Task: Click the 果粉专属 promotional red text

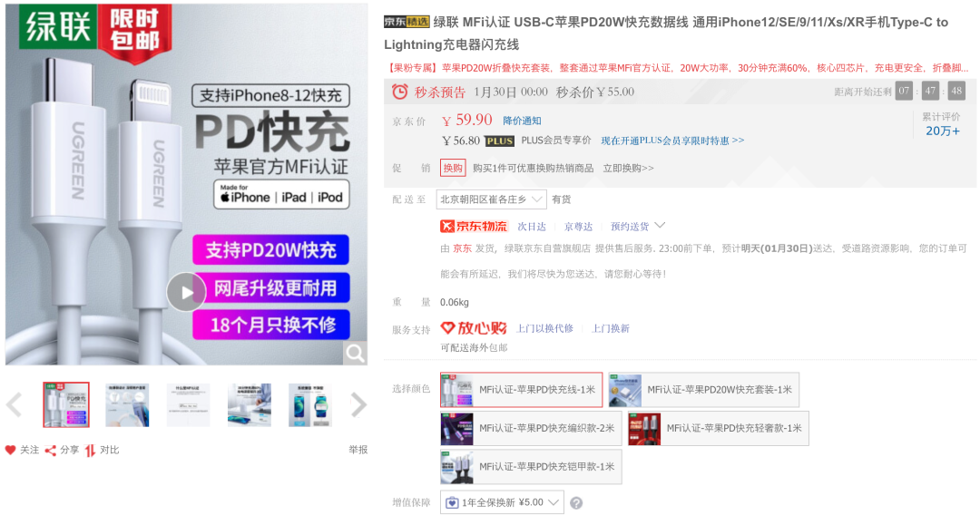Action: pyautogui.click(x=678, y=68)
